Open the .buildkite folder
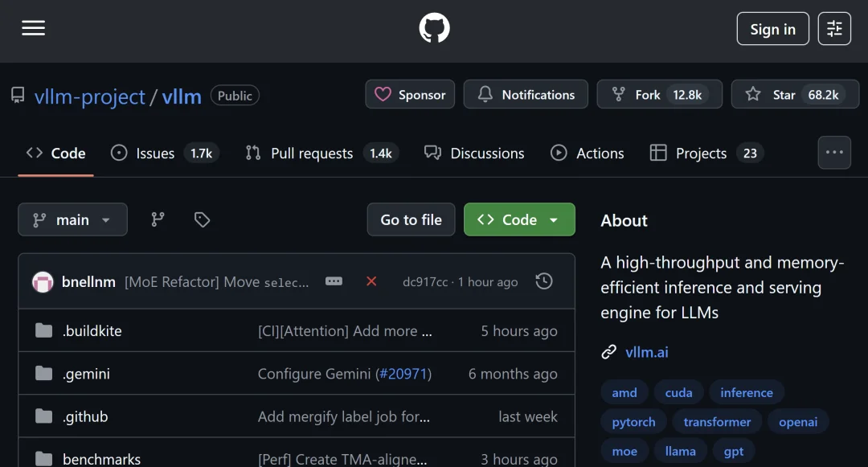 pyautogui.click(x=92, y=331)
